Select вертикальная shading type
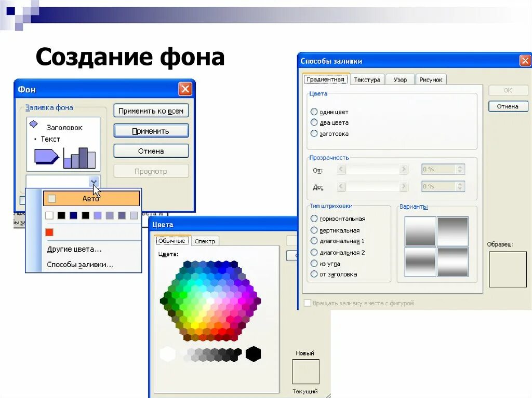The width and height of the screenshot is (532, 398). pos(314,230)
